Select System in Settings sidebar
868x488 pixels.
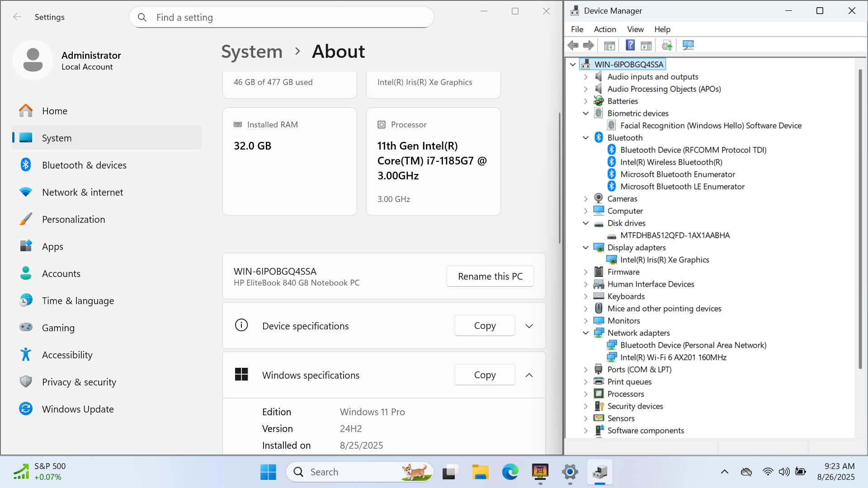pos(107,138)
